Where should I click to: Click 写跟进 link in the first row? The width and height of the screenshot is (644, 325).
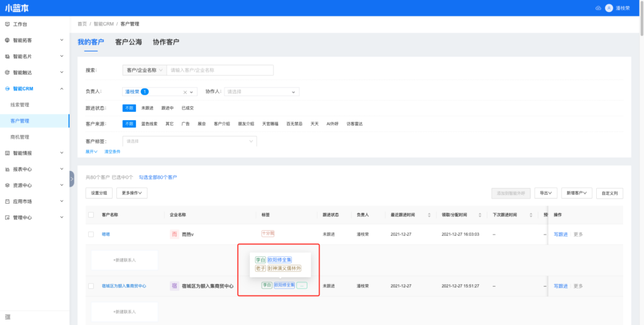[x=560, y=234]
